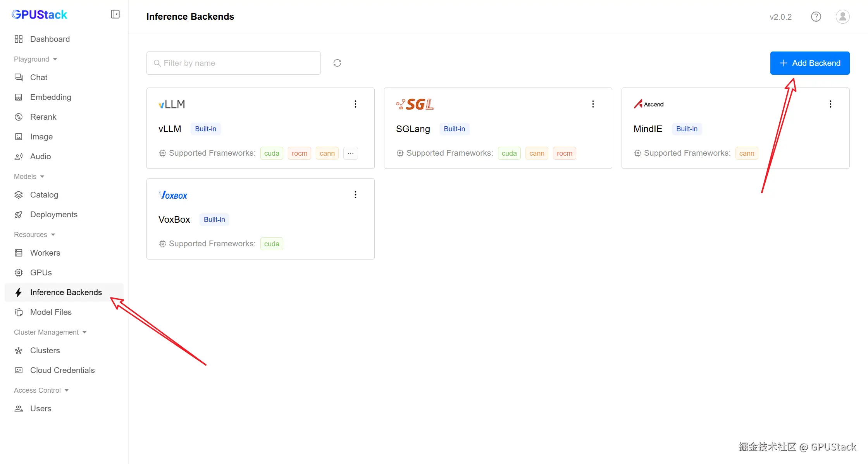The height and width of the screenshot is (464, 868).
Task: Go to the Deployments page
Action: point(53,215)
